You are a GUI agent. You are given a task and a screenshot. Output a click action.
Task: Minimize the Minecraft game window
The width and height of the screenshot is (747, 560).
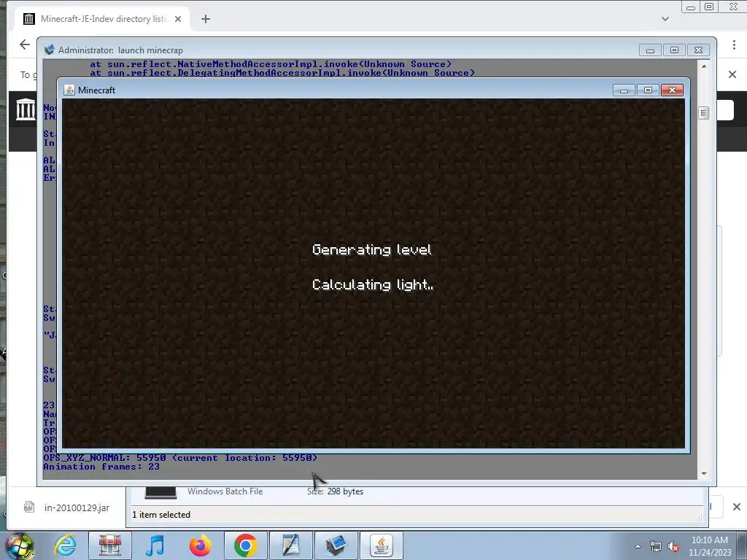624,90
